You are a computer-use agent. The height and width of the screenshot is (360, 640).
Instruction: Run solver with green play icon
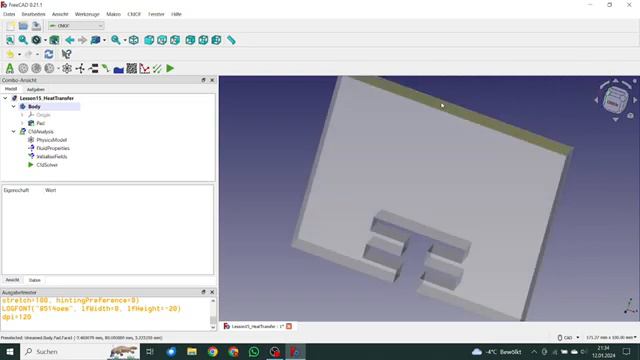[170, 69]
